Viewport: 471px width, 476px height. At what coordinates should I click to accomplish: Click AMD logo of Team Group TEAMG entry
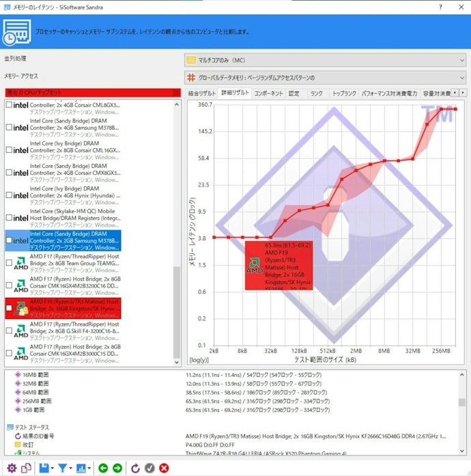(21, 263)
